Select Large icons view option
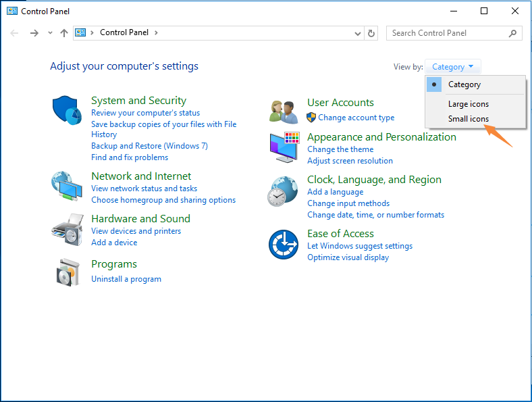 click(x=476, y=104)
